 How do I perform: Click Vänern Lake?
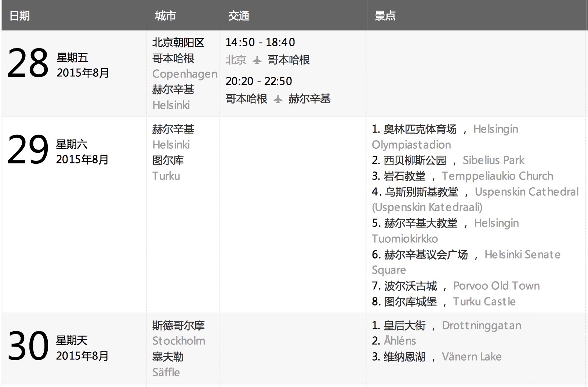pos(472,357)
